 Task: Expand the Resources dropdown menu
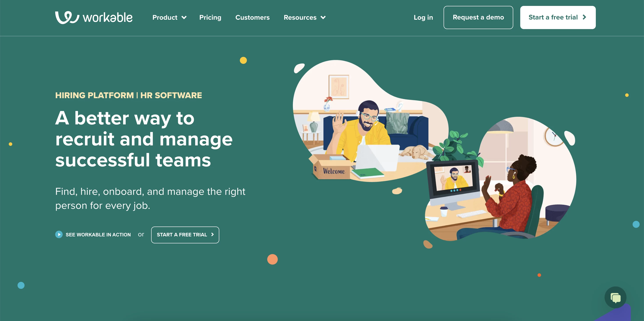click(x=304, y=17)
